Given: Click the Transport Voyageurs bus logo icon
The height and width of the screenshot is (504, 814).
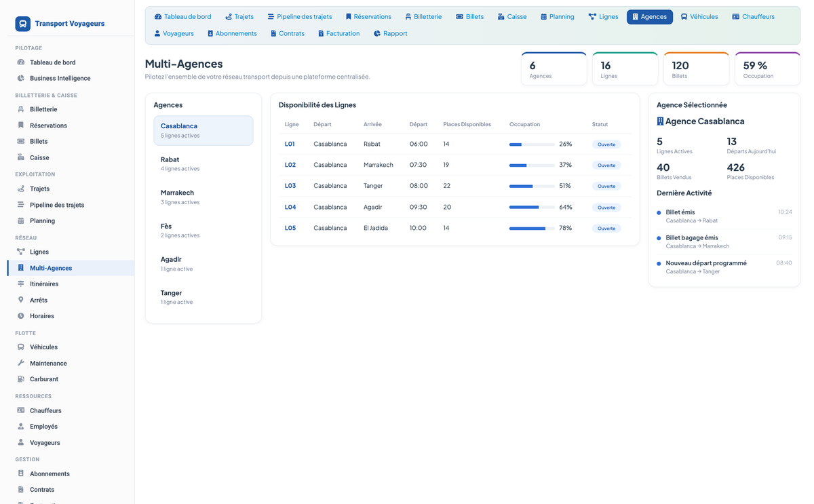Looking at the screenshot, I should (22, 24).
